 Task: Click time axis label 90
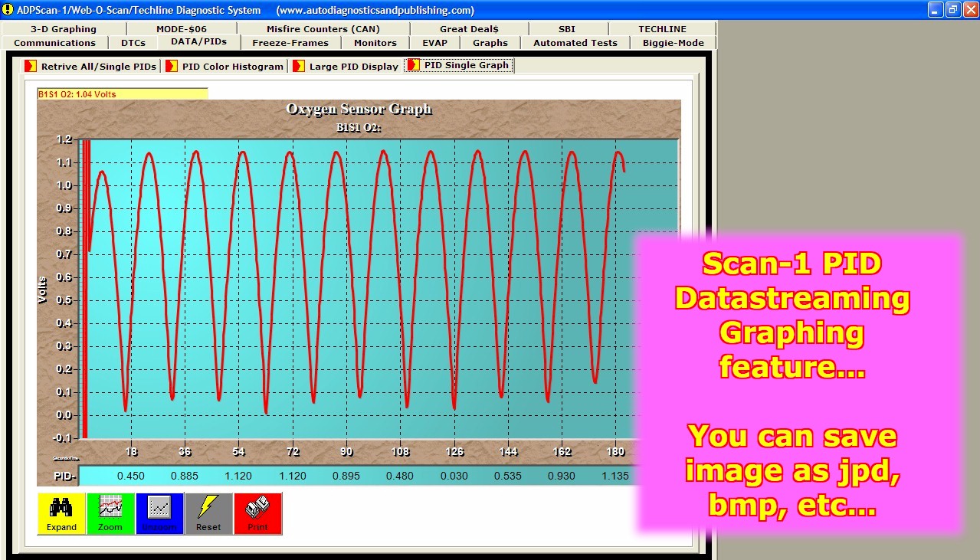pos(347,452)
